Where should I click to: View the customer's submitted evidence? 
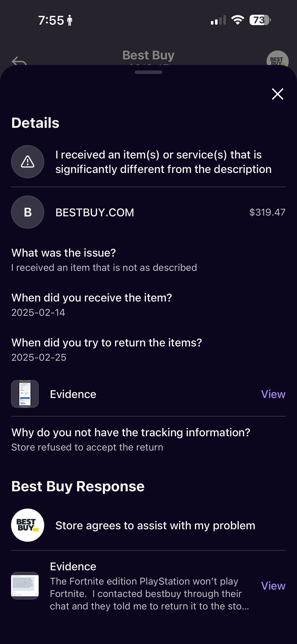pos(273,394)
